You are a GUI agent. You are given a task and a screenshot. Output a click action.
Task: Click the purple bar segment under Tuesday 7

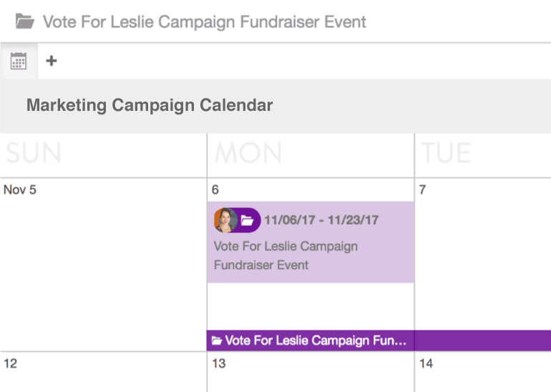482,340
